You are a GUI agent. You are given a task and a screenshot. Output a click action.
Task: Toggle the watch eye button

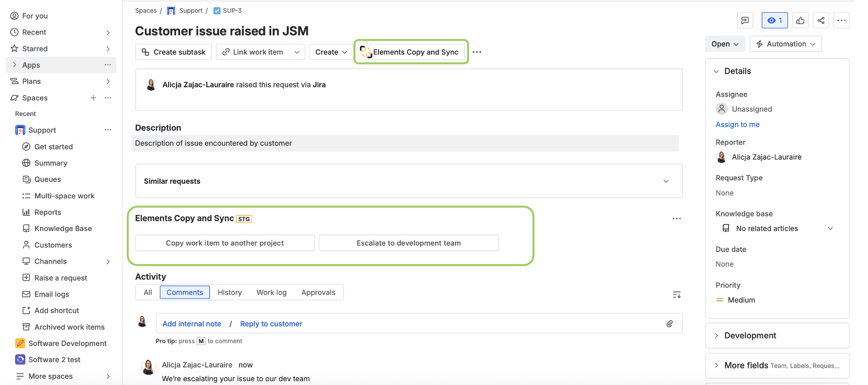[x=774, y=20]
